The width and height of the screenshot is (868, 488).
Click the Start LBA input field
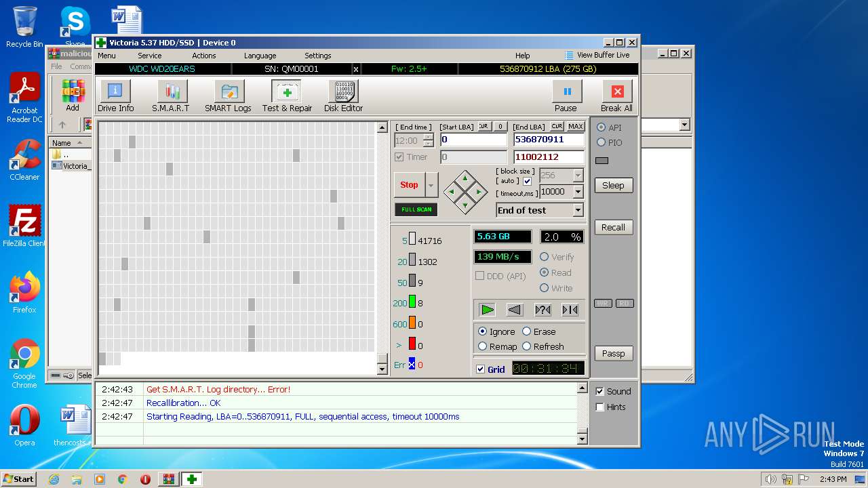473,140
